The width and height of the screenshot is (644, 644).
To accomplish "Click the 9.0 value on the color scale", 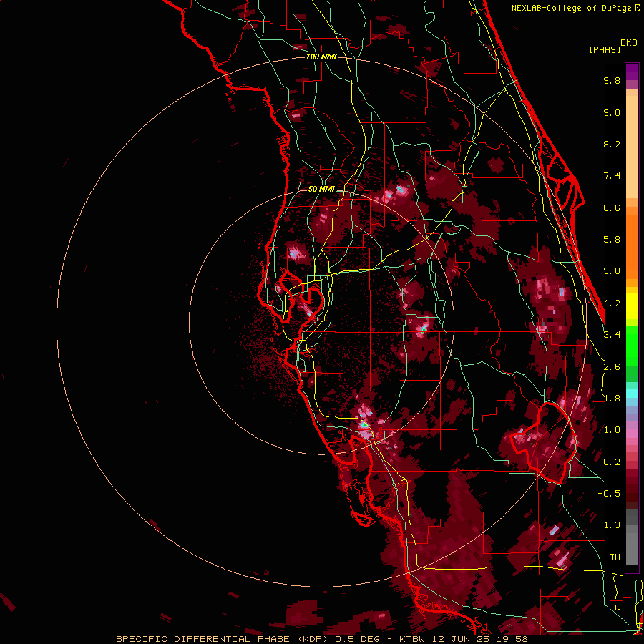I will (612, 112).
